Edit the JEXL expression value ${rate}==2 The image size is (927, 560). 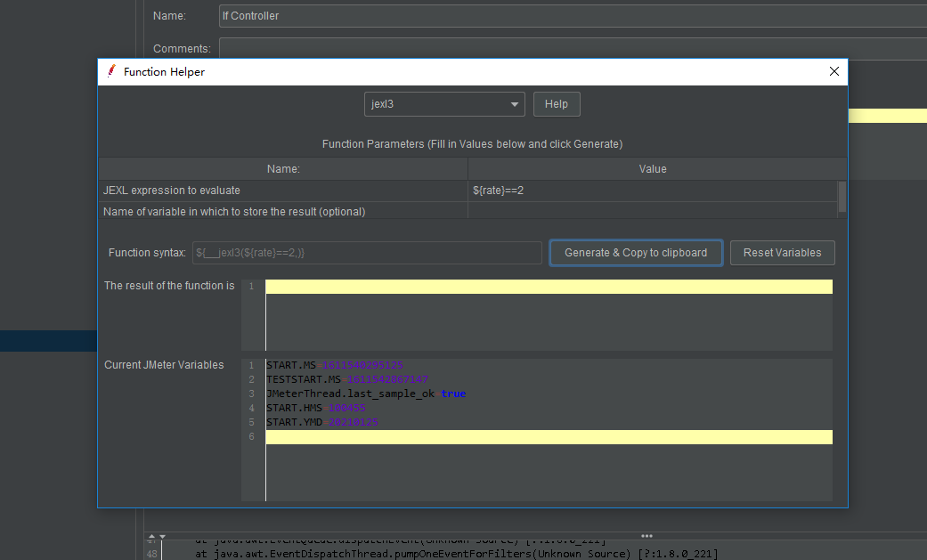point(653,191)
